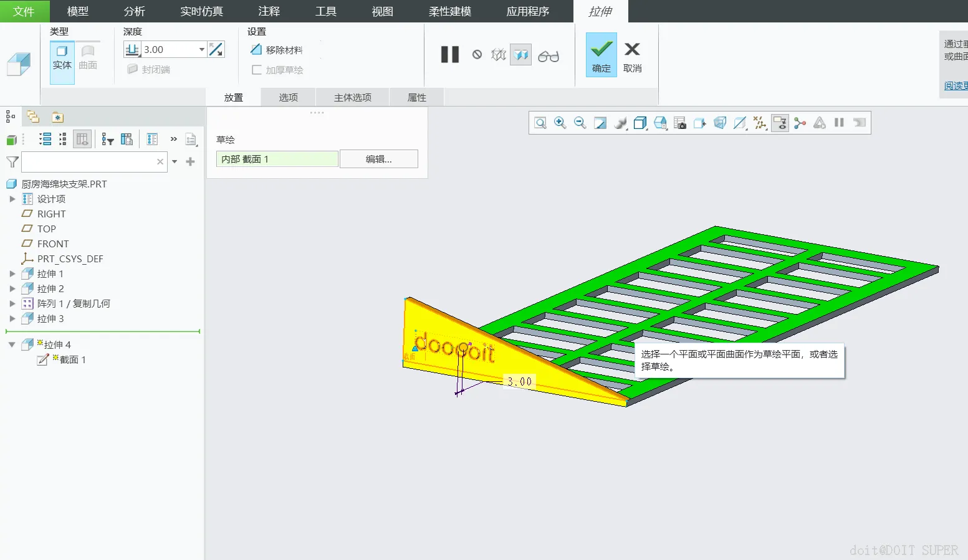Click the 内部 截面 1 sketch collector

277,159
